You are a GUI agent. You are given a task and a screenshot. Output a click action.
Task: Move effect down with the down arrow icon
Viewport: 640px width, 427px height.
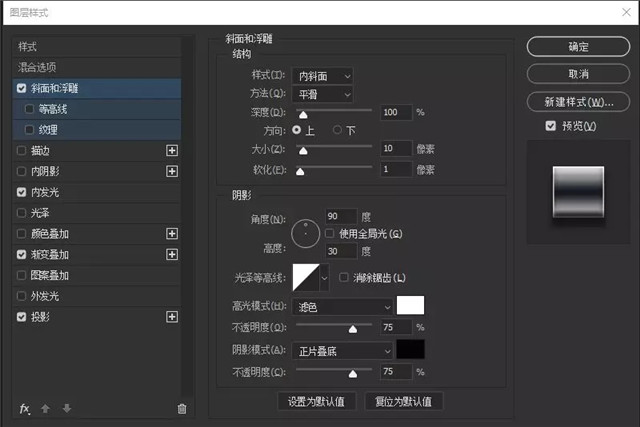(67, 408)
